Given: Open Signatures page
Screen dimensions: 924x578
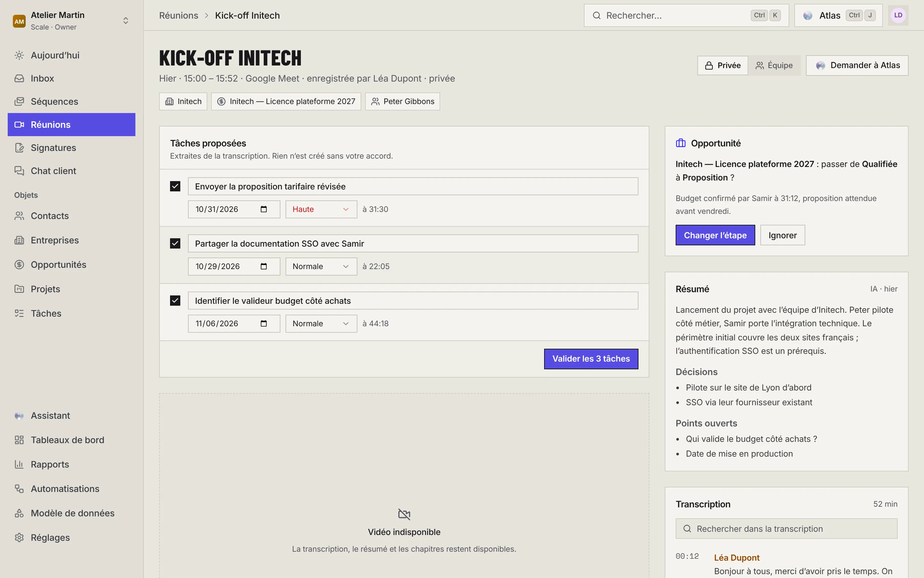Looking at the screenshot, I should pyautogui.click(x=72, y=148).
